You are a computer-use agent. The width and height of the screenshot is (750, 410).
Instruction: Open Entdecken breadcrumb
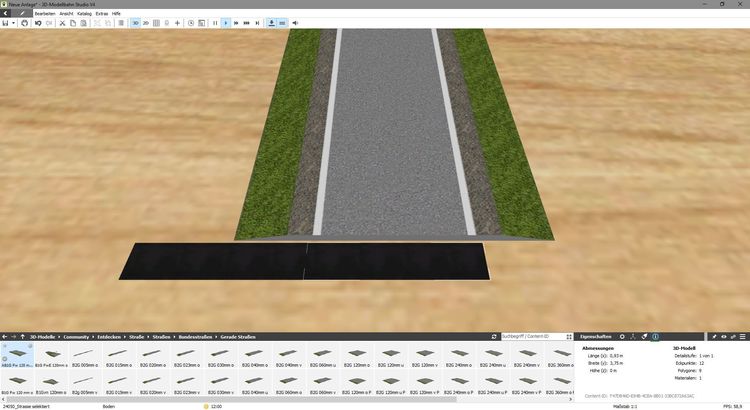pyautogui.click(x=109, y=337)
